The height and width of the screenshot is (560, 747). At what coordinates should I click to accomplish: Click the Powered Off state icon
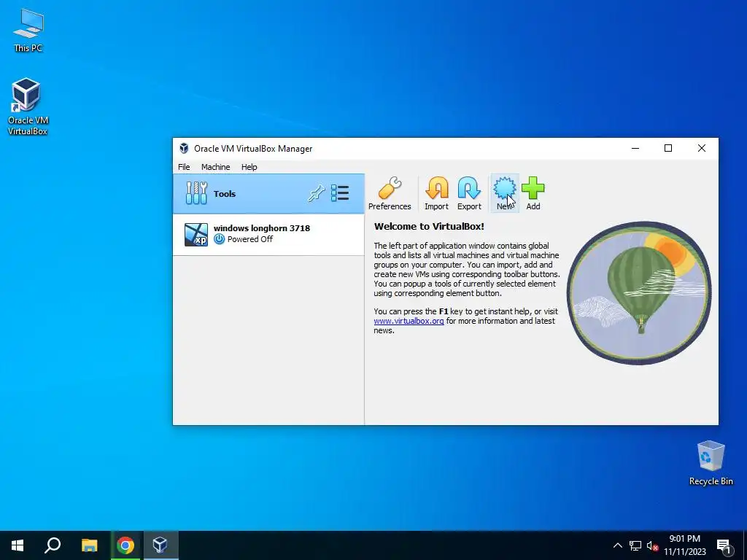[x=219, y=239]
